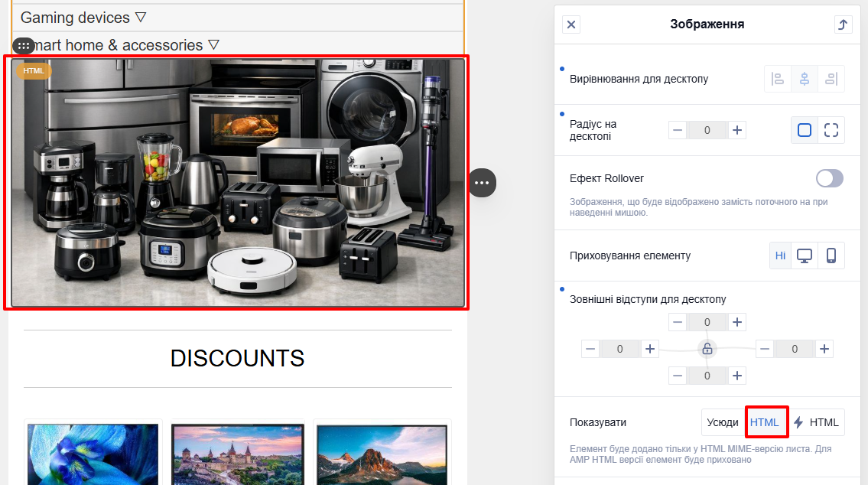Decrease the desktop radius value
868x485 pixels.
tap(678, 130)
